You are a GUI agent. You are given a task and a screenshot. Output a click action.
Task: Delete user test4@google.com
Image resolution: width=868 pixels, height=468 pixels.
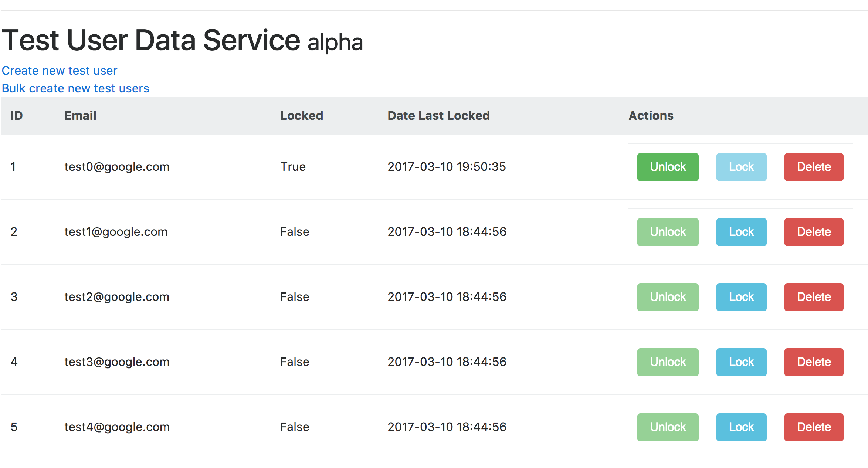(814, 427)
